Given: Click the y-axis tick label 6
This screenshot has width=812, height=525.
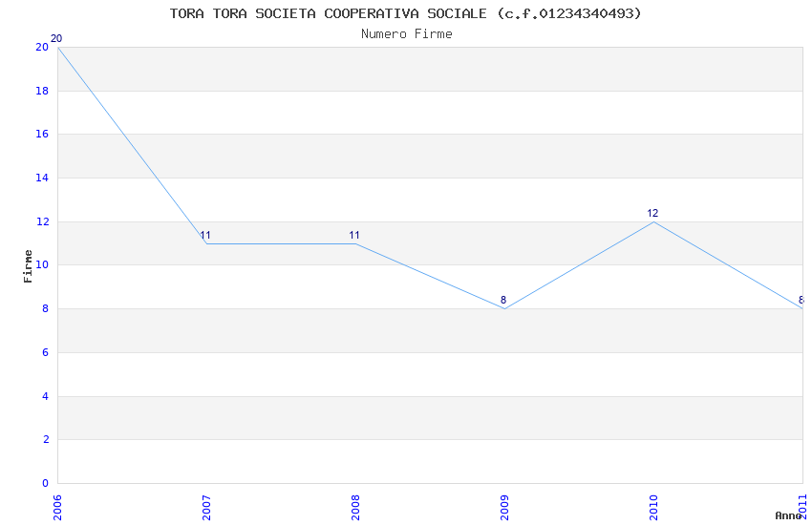Looking at the screenshot, I should coord(45,353).
